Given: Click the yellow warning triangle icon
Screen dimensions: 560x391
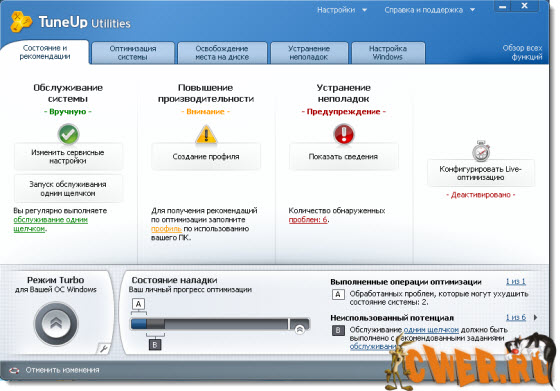Looking at the screenshot, I should click(x=206, y=135).
